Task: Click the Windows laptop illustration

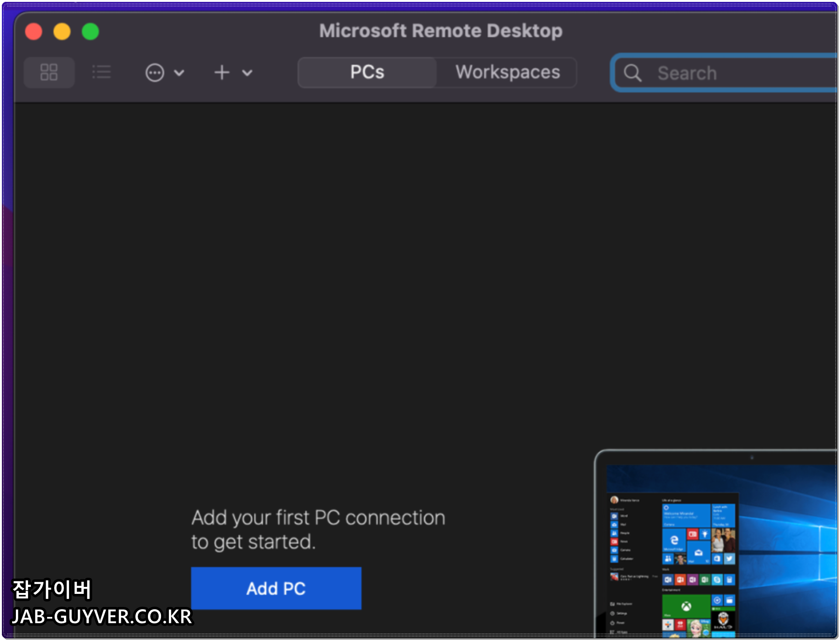Action: (716, 544)
